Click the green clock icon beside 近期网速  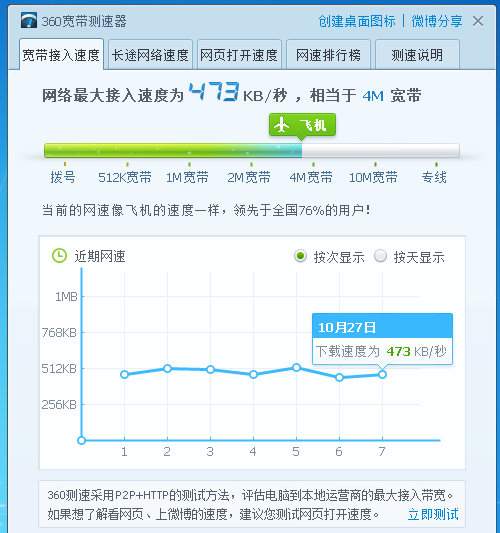click(x=59, y=256)
